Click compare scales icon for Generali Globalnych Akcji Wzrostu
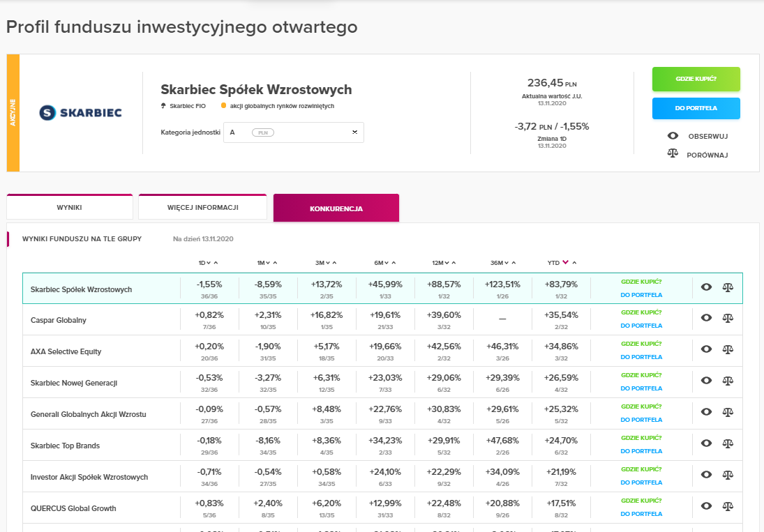Viewport: 764px width, 532px height. tap(728, 412)
